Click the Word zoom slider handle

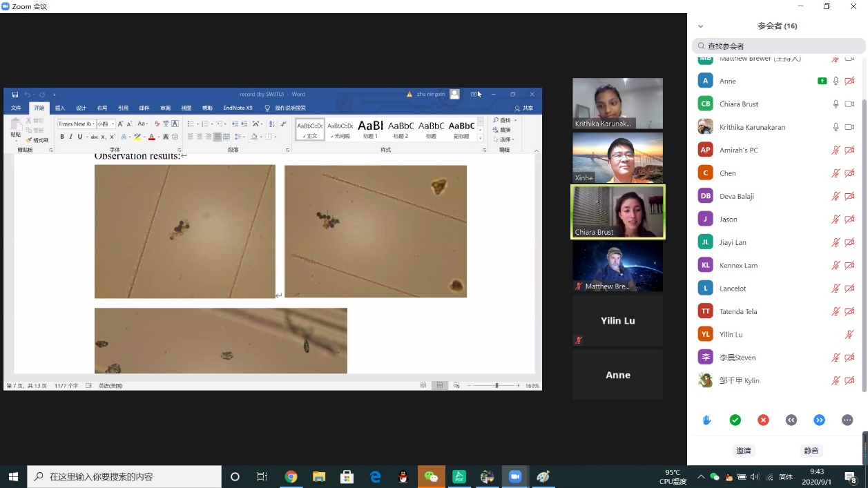pos(496,386)
